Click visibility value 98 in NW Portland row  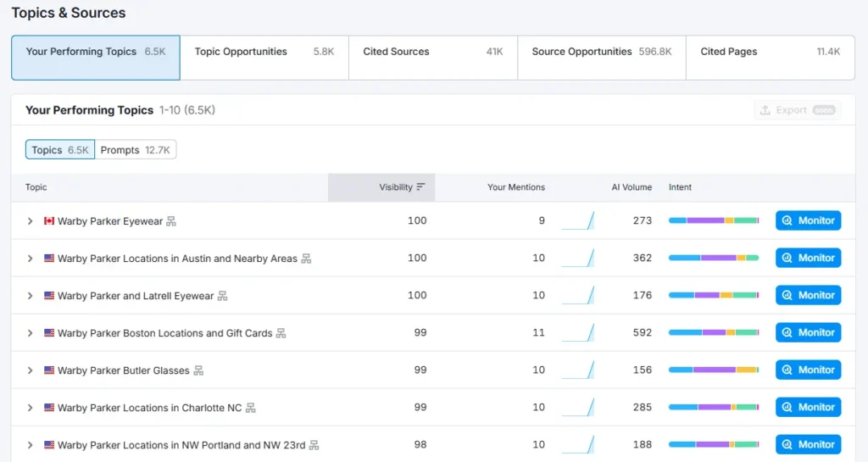tap(420, 444)
